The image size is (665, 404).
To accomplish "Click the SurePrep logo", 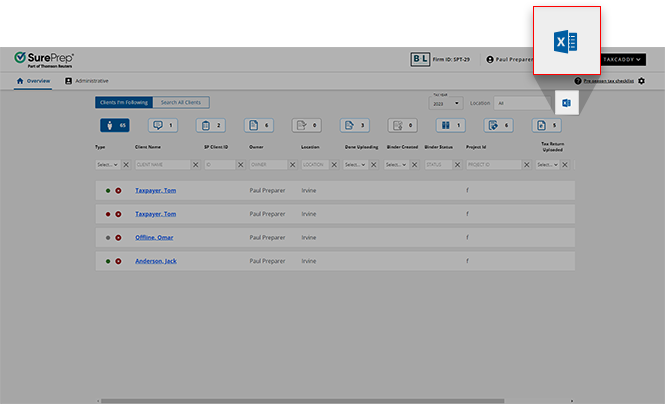I will [x=44, y=59].
